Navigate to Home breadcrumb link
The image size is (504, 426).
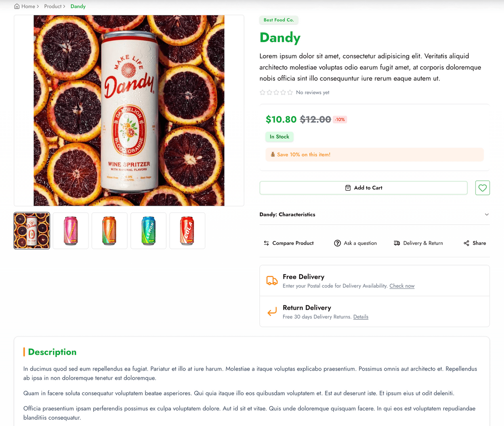pyautogui.click(x=28, y=6)
